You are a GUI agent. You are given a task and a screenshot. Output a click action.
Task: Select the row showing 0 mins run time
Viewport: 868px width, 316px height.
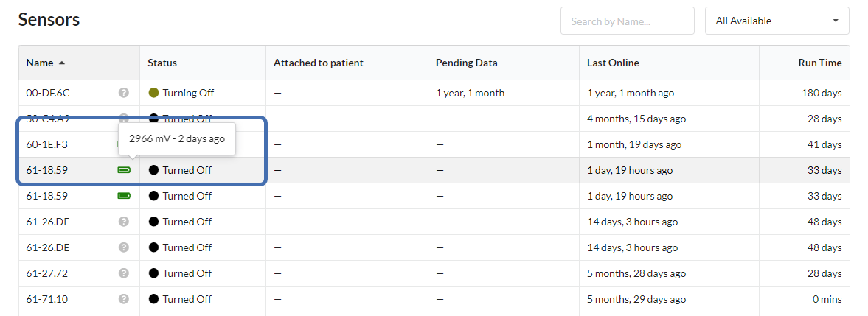click(x=434, y=299)
